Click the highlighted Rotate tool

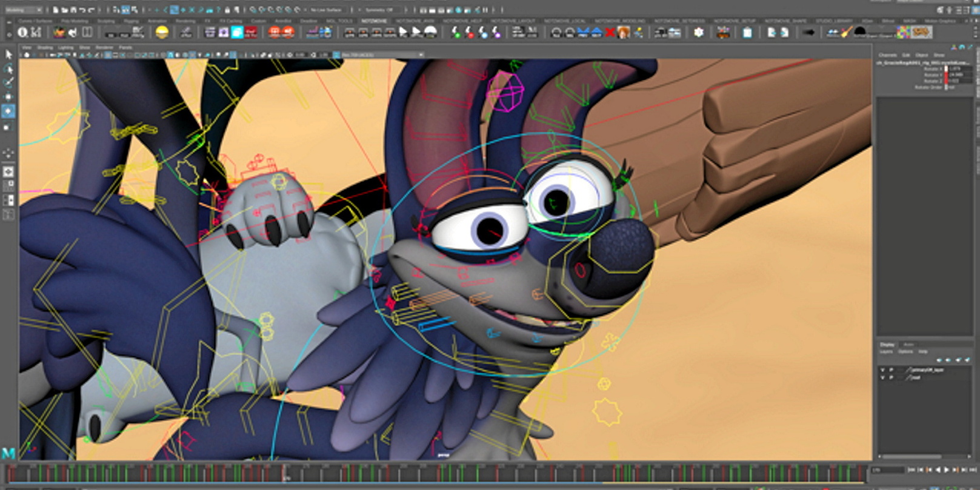point(8,111)
